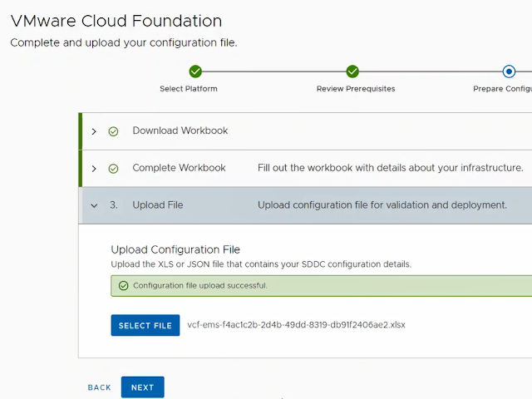The image size is (532, 399).
Task: Click the Review Prerequisites step label
Action: [x=356, y=89]
